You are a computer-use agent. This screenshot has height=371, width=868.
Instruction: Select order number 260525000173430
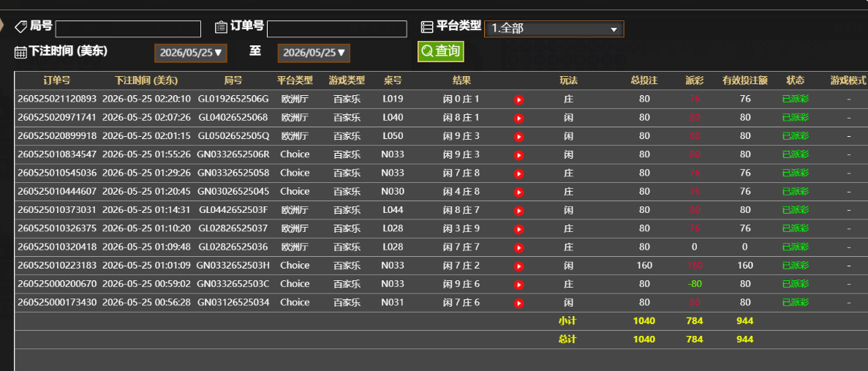(57, 302)
